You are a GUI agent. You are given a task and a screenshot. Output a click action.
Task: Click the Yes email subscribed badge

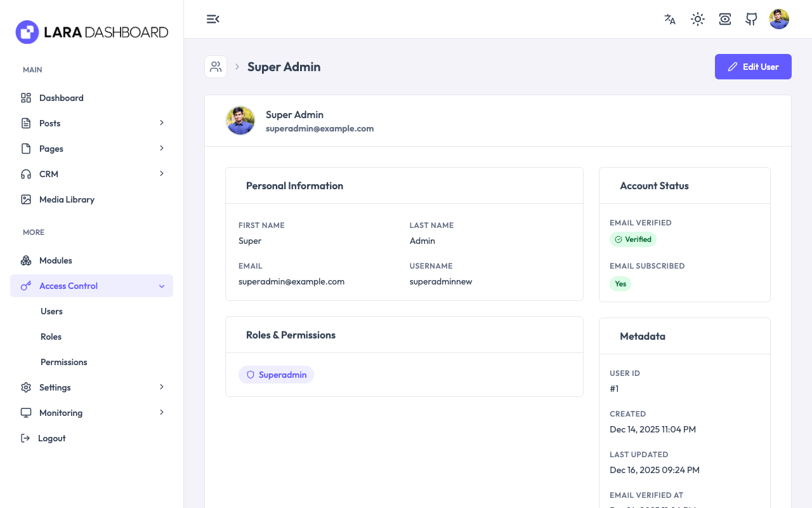click(620, 284)
